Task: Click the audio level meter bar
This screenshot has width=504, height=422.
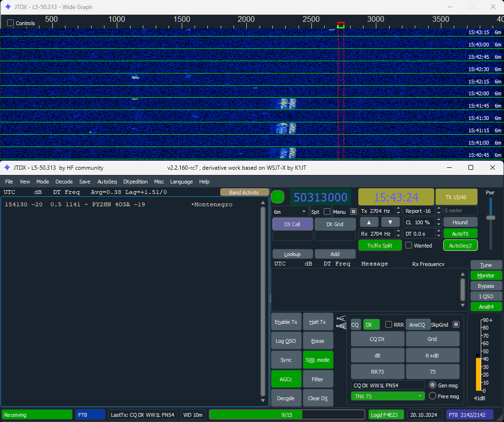Action: click(x=478, y=374)
